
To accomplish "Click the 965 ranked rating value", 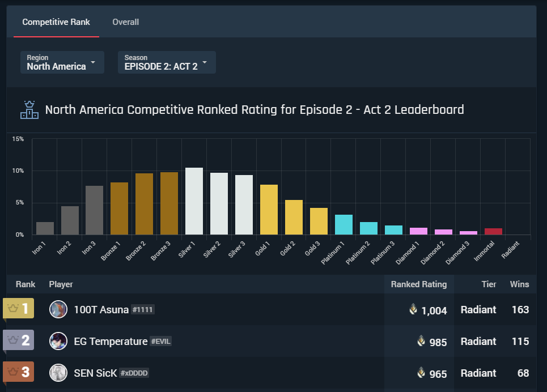I will click(438, 374).
